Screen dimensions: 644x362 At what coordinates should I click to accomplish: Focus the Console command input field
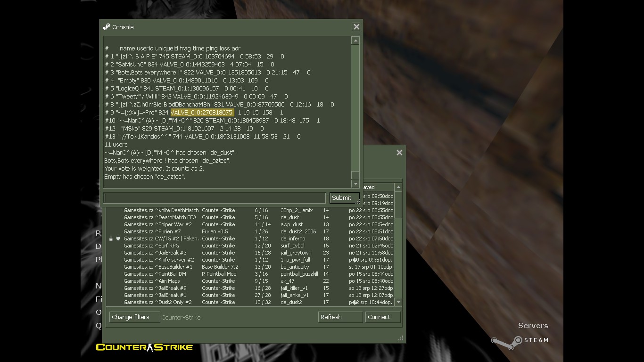[x=215, y=198]
